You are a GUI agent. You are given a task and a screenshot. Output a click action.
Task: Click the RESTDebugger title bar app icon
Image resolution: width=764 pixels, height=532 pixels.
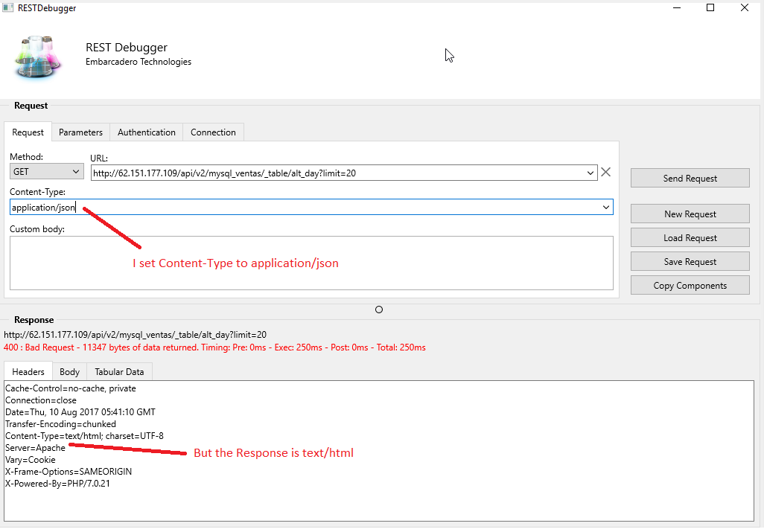(x=7, y=7)
